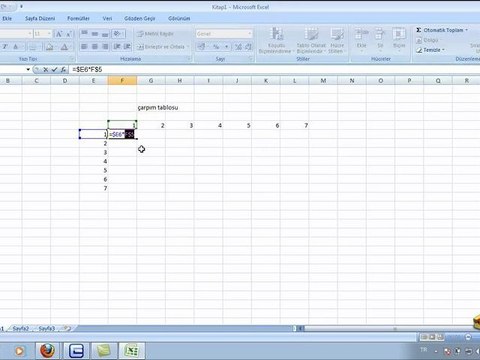The height and width of the screenshot is (360, 480).
Task: Open the Veri ribbon tab
Action: click(107, 18)
